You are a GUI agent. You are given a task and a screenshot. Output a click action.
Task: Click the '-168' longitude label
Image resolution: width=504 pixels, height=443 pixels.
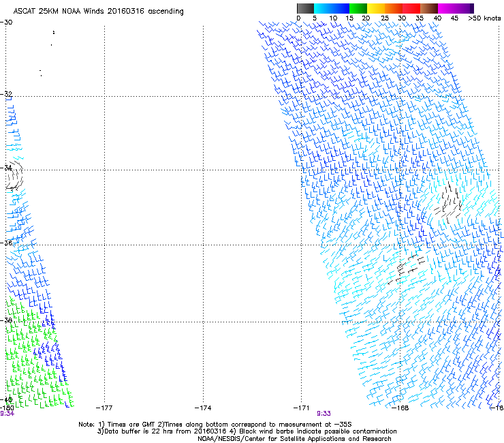(x=400, y=408)
